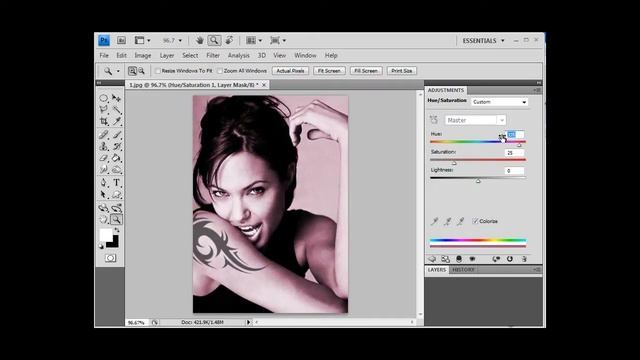This screenshot has width=640, height=360.
Task: Open the ESSENTIALS workspace dropdown
Action: point(483,41)
